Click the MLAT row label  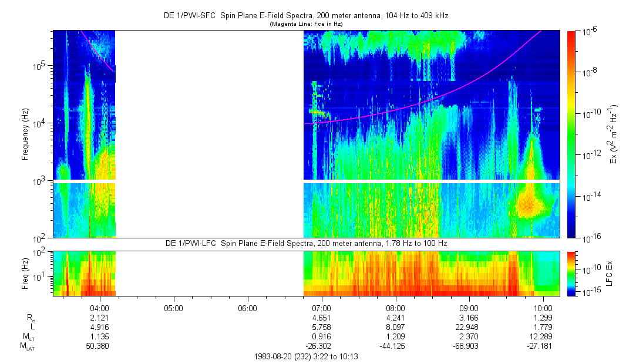point(27,346)
